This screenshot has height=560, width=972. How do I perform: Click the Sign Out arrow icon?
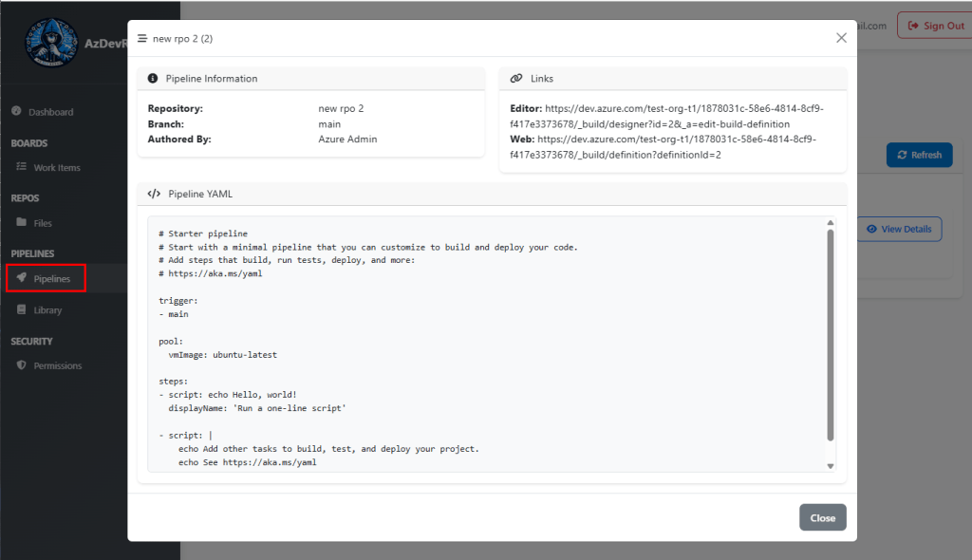point(913,26)
